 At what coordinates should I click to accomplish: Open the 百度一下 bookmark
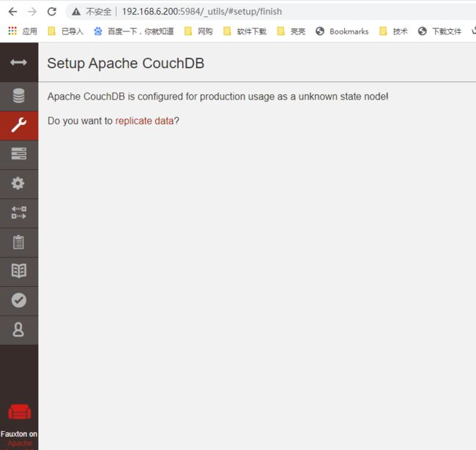point(133,31)
